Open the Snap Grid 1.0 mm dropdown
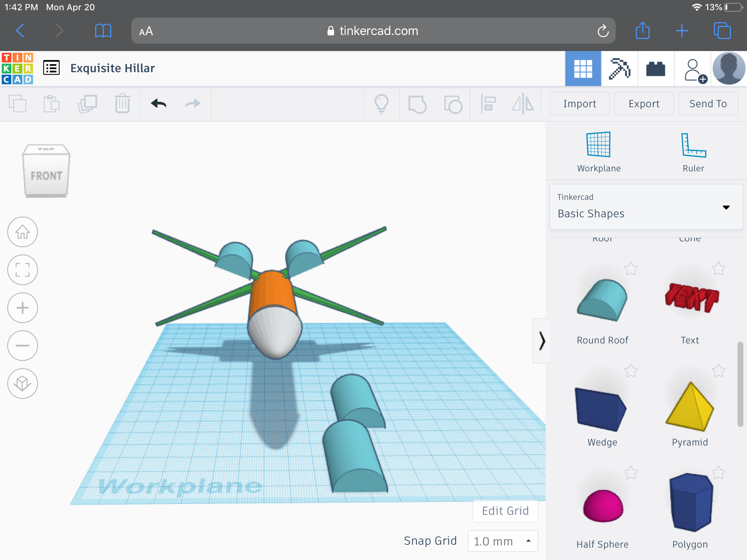 point(503,541)
